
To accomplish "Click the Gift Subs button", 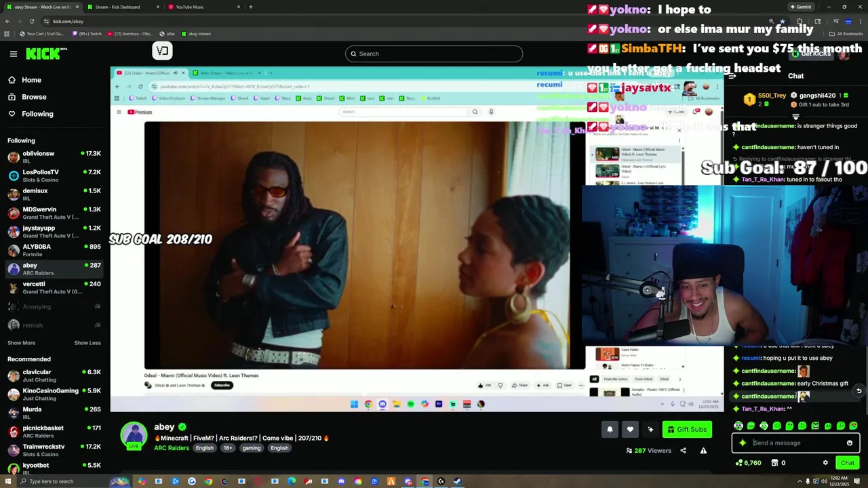I will 687,429.
